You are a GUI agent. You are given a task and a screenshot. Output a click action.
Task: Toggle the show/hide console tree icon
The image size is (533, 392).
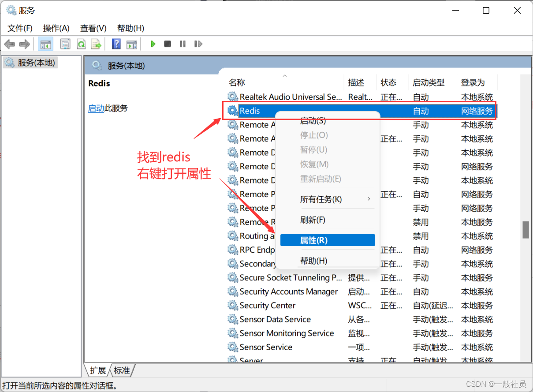click(x=45, y=44)
